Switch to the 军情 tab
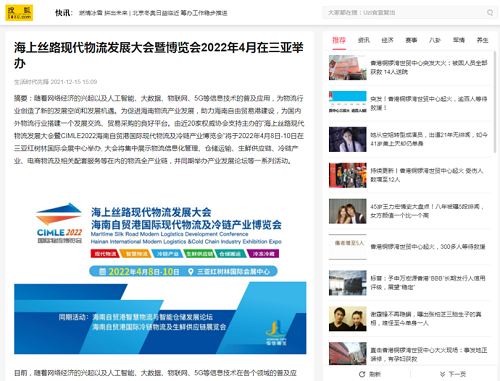The width and height of the screenshot is (500, 381). [x=459, y=40]
